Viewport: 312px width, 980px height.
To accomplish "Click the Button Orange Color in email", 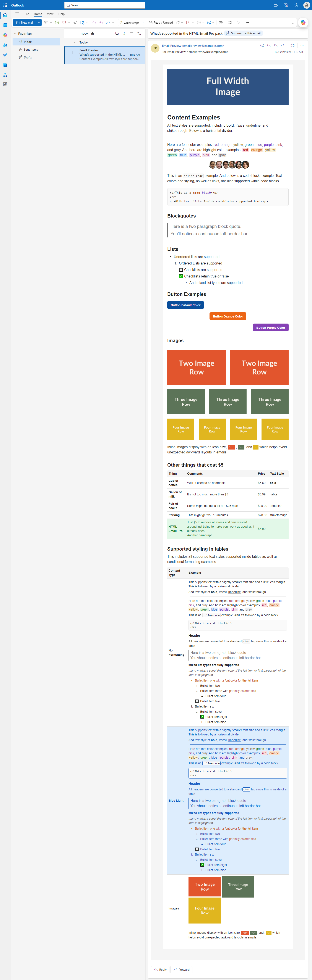I will (228, 316).
